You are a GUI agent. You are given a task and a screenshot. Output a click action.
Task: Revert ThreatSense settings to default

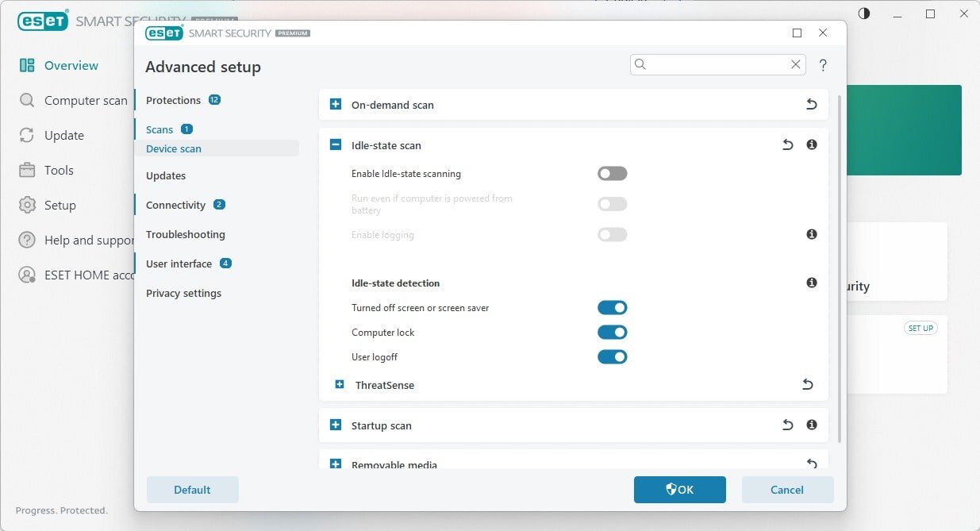807,385
